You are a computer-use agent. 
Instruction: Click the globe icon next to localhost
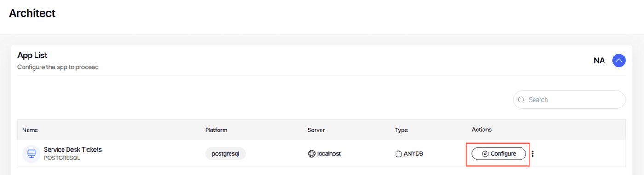(x=311, y=154)
